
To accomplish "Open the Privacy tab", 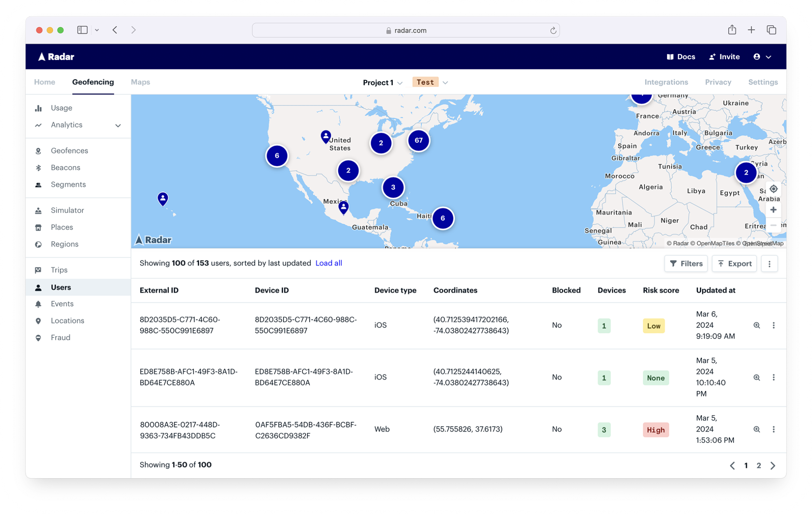I will (718, 82).
